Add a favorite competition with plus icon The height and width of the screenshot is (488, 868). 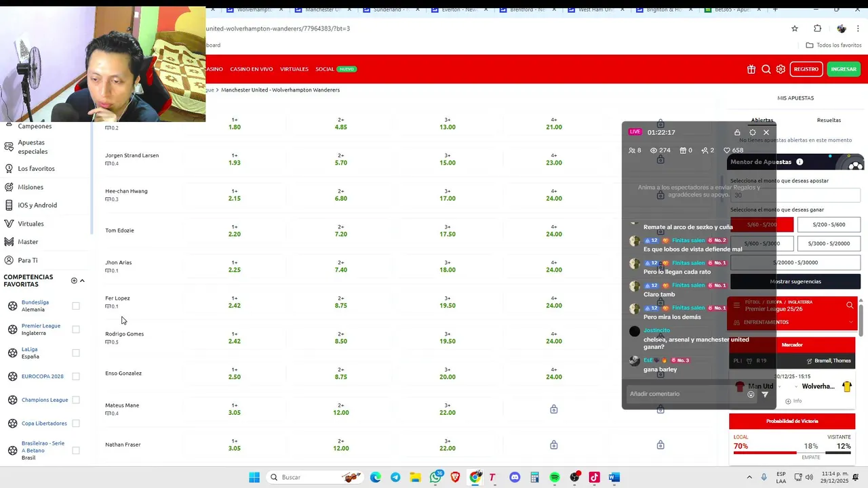[x=74, y=281]
